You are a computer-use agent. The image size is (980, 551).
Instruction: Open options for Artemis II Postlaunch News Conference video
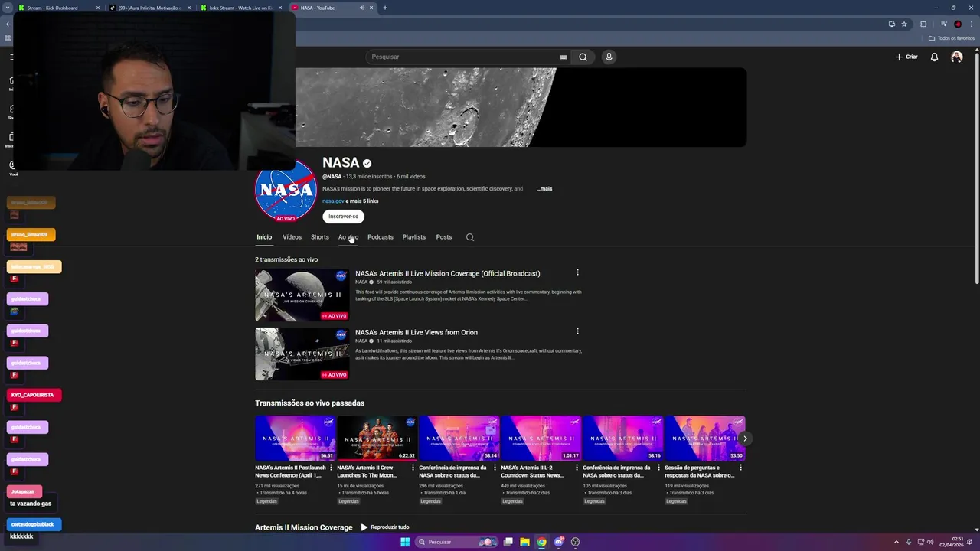click(331, 468)
